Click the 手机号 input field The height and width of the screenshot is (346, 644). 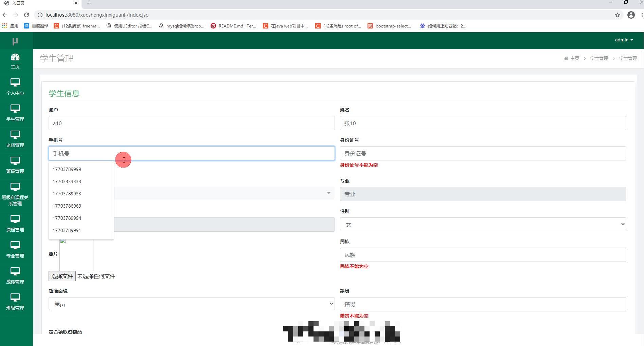coord(192,153)
